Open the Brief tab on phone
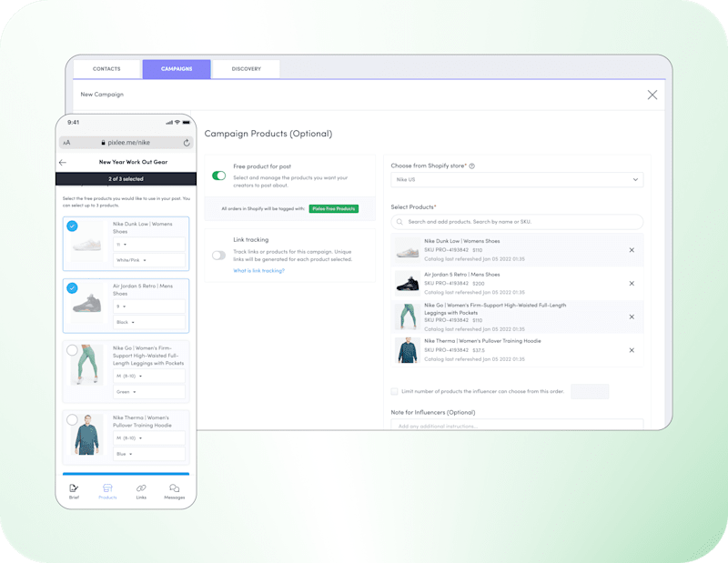 (74, 491)
